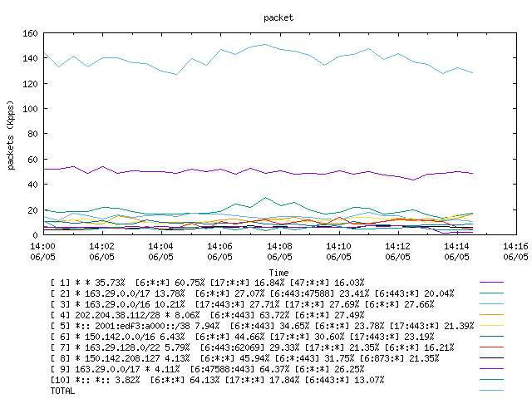Click the x-axis tick label 14:04
Viewport: 532px width, 399px height.
pos(160,246)
